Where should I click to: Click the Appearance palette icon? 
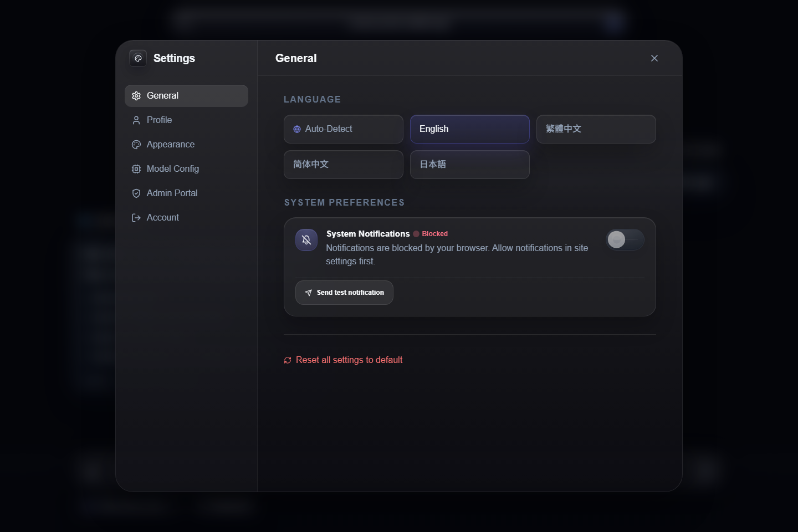click(x=136, y=145)
